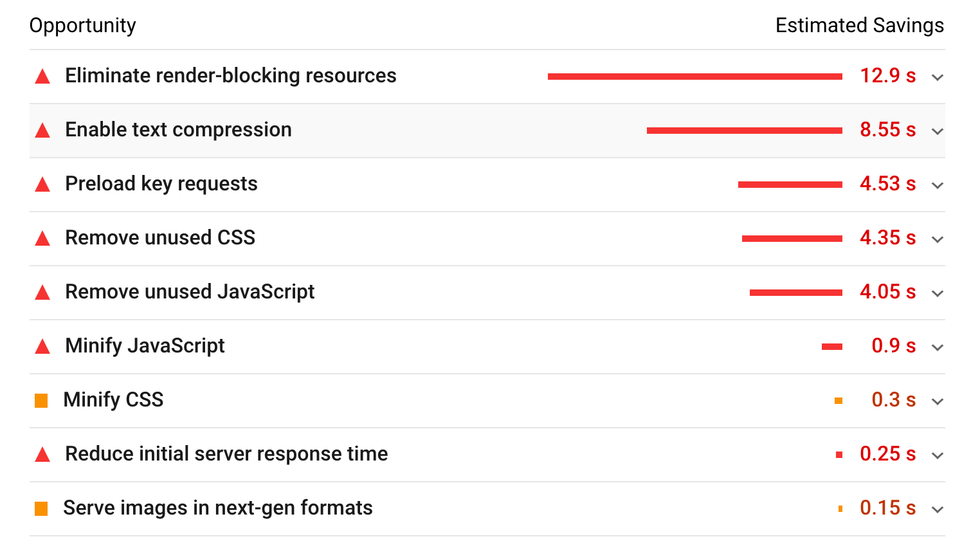
Task: Click orange square beside Serve images in next-gen formats
Action: click(x=41, y=509)
